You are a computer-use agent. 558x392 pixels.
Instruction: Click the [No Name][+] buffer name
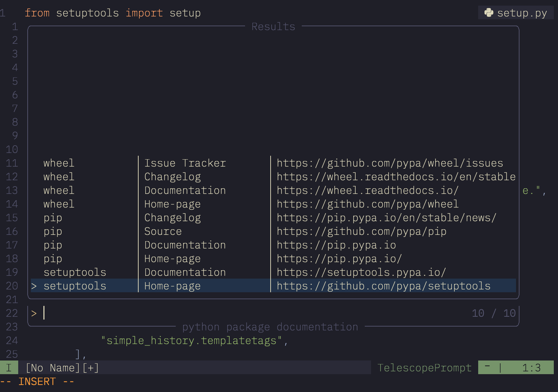tap(62, 368)
